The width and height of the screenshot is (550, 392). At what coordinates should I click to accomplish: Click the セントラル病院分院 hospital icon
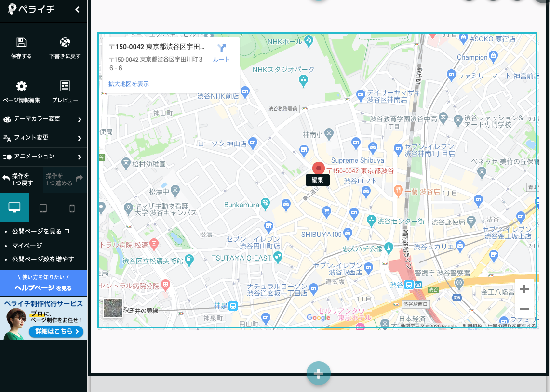pos(165,285)
